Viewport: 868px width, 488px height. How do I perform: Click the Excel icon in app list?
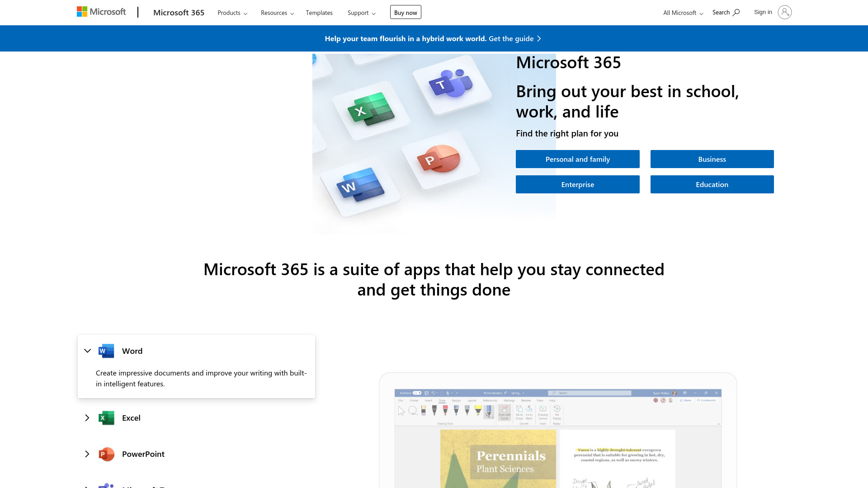click(x=106, y=418)
